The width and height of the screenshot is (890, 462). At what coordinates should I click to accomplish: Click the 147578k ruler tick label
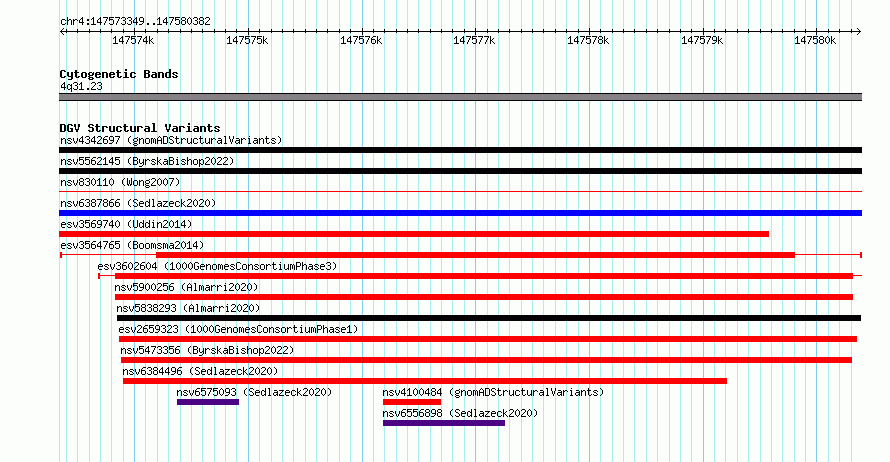click(x=588, y=40)
